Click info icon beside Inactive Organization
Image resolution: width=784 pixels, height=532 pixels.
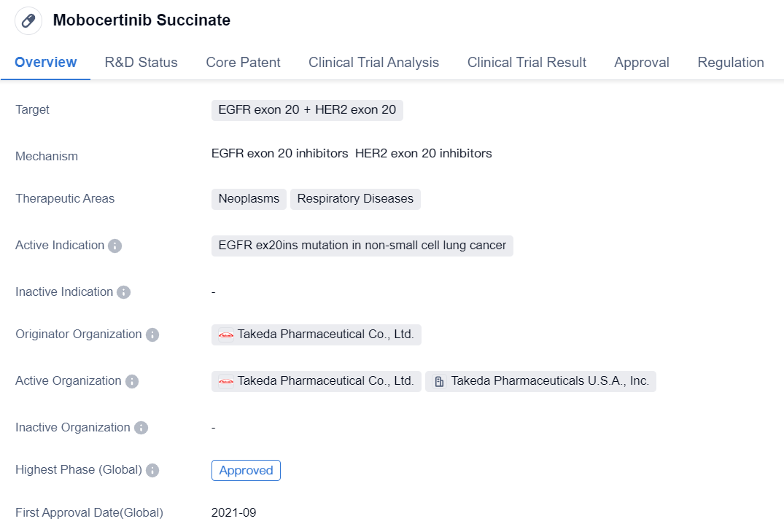click(x=141, y=428)
